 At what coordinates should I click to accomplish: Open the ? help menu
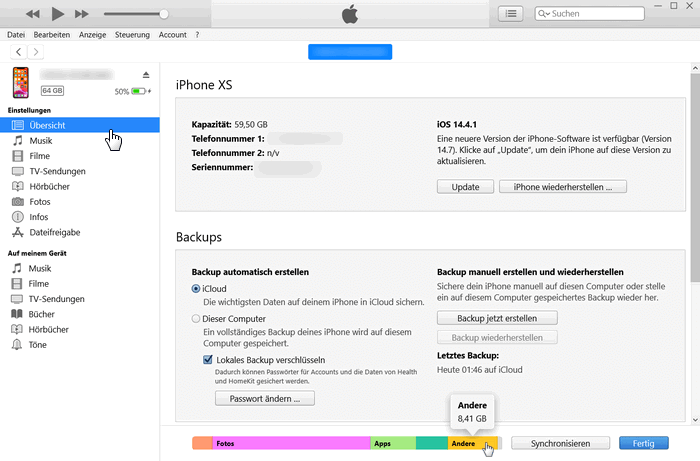pyautogui.click(x=197, y=35)
